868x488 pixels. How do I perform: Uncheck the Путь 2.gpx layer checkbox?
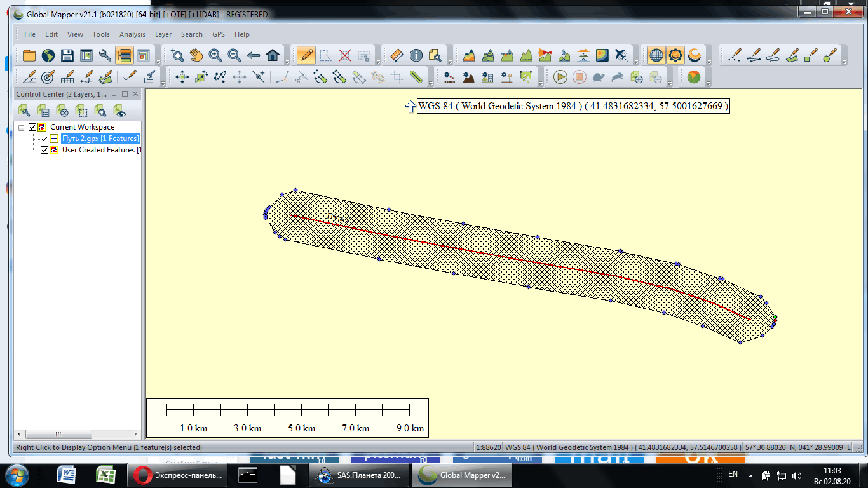click(44, 139)
